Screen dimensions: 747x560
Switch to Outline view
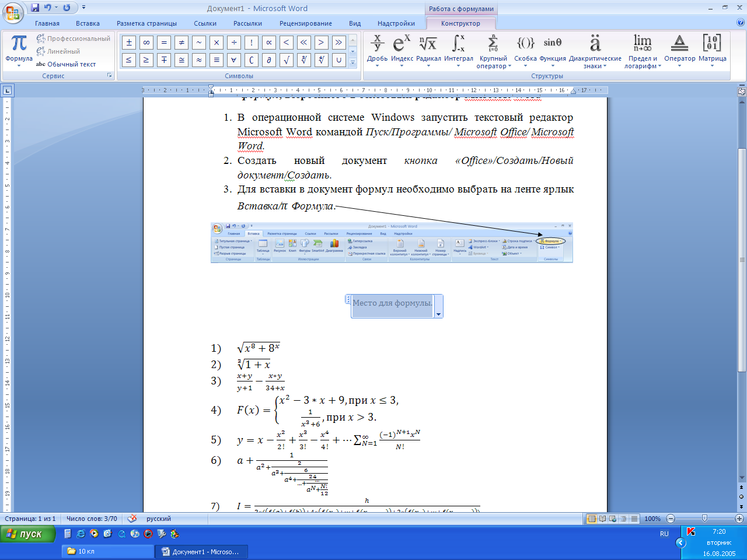pyautogui.click(x=623, y=519)
